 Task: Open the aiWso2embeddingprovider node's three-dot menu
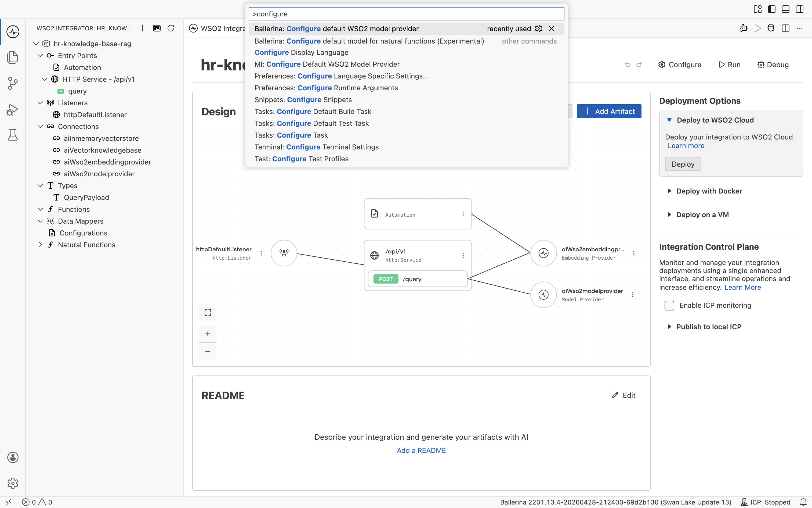pos(634,253)
